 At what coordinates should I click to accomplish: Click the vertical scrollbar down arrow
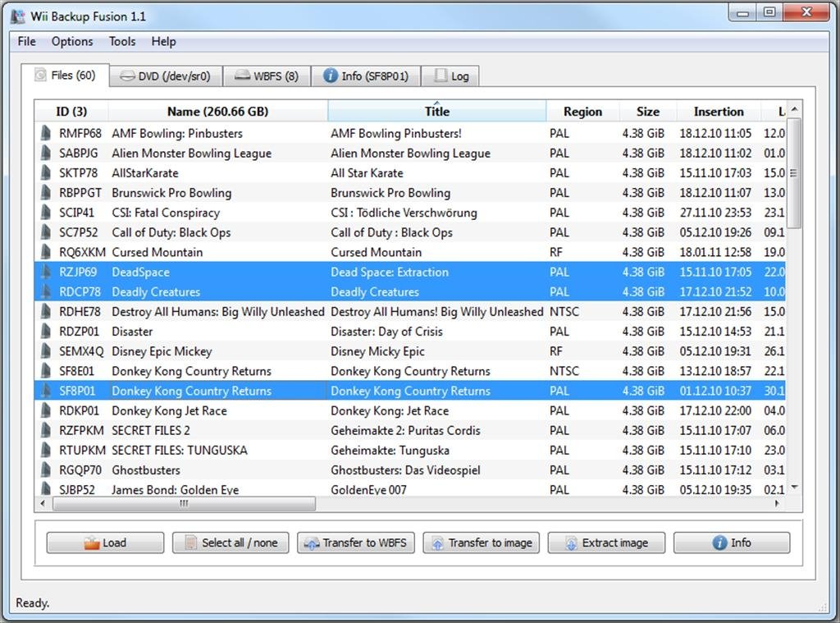pyautogui.click(x=794, y=488)
